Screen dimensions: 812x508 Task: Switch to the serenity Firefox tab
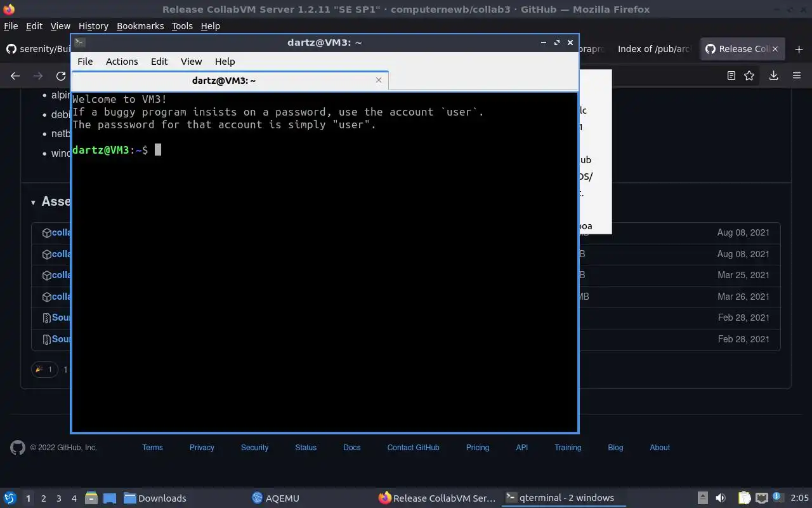coord(37,49)
